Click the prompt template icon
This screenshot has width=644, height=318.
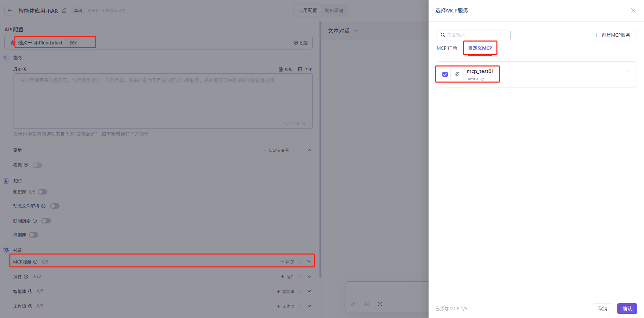[x=281, y=69]
